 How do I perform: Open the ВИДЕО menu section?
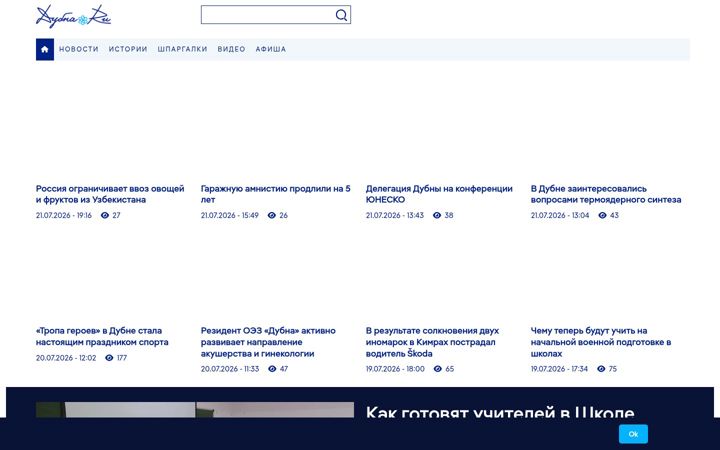[231, 49]
